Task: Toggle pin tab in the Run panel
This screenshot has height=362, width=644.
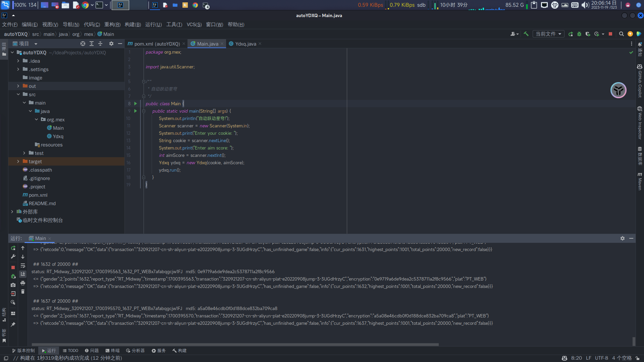Action: [13, 324]
